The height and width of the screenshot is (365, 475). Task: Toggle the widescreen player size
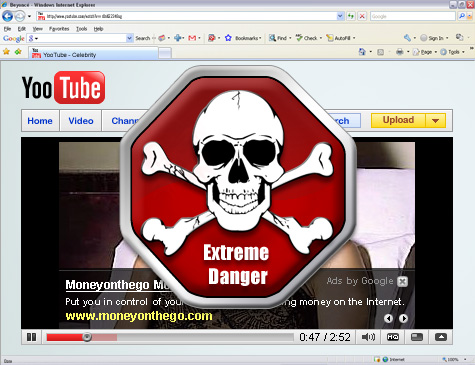(x=417, y=337)
